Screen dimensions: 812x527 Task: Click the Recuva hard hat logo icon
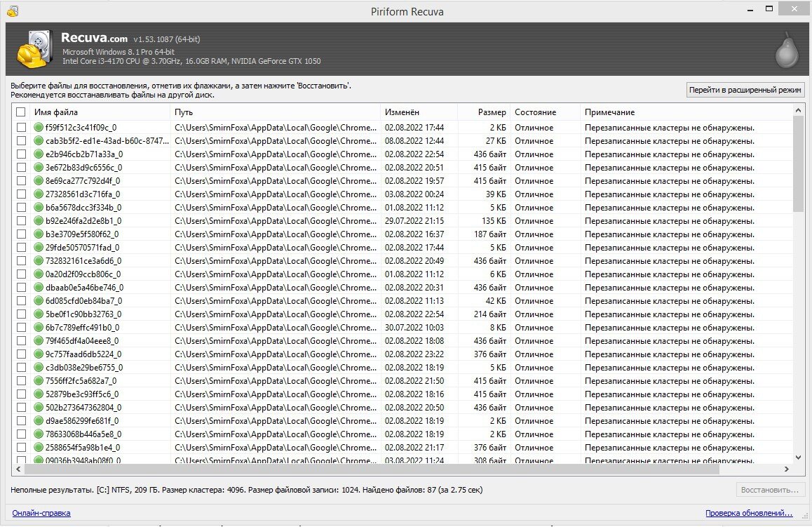point(34,49)
